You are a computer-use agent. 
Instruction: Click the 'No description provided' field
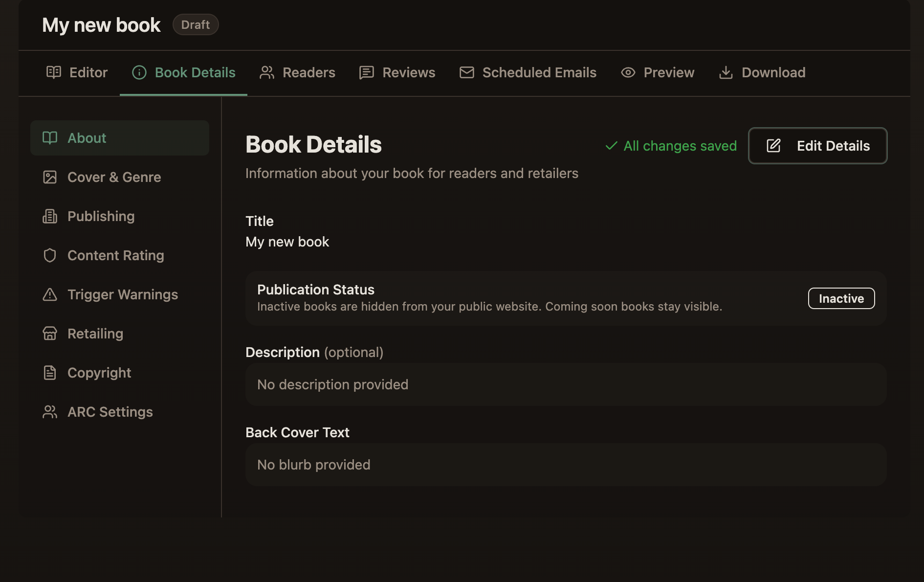[566, 384]
